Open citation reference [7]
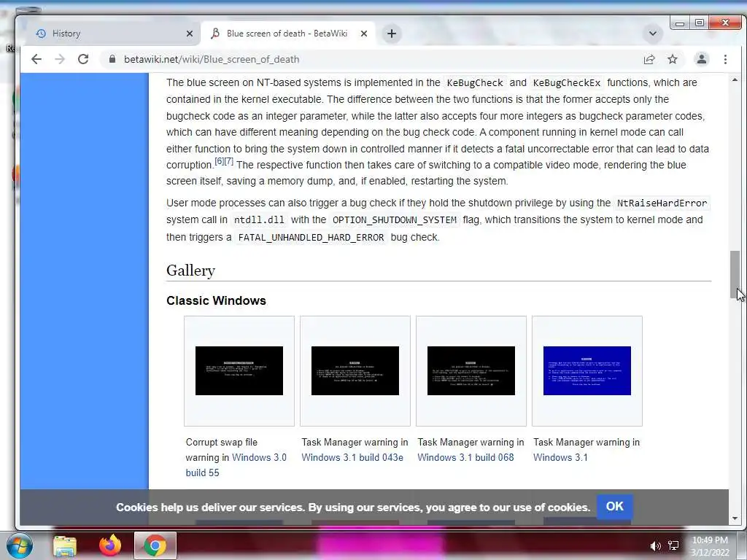 point(228,161)
